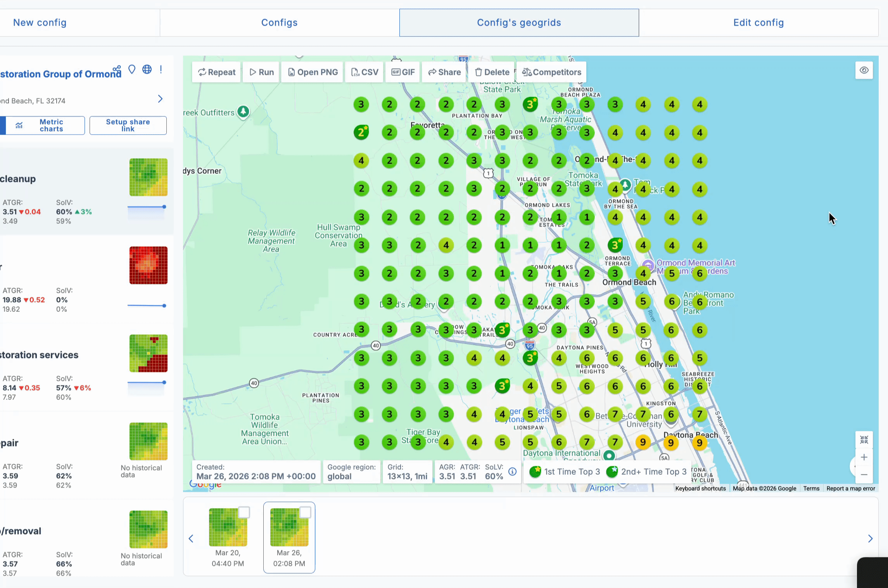888x588 pixels.
Task: Click the Setup share link button
Action: click(128, 125)
